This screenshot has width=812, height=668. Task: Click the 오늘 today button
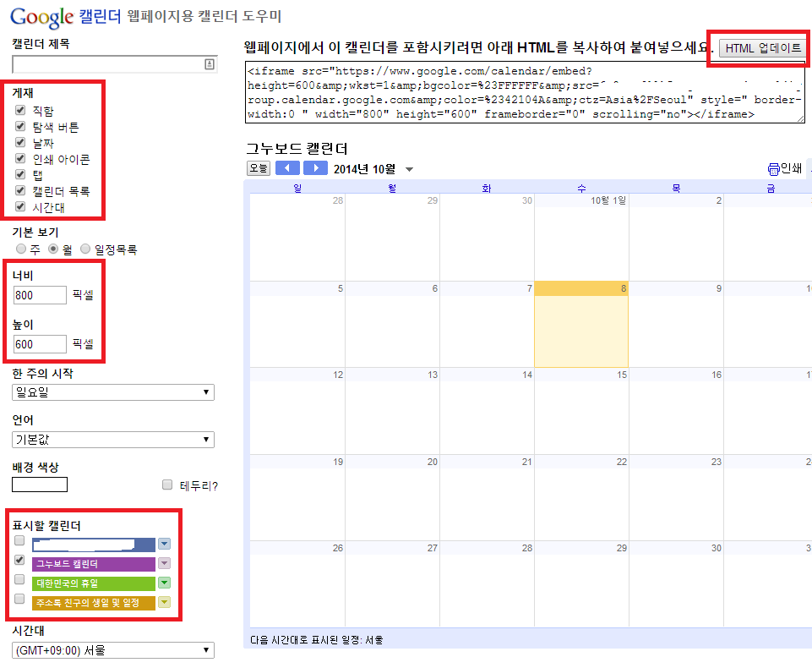coord(258,168)
